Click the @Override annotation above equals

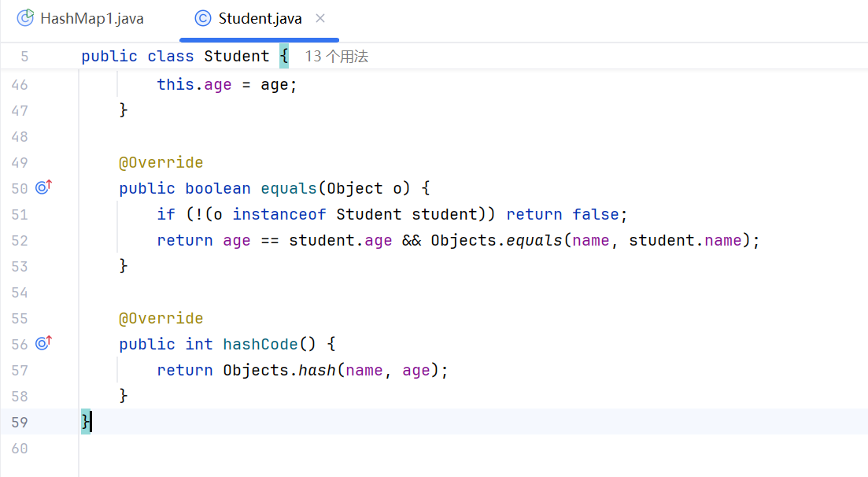161,162
